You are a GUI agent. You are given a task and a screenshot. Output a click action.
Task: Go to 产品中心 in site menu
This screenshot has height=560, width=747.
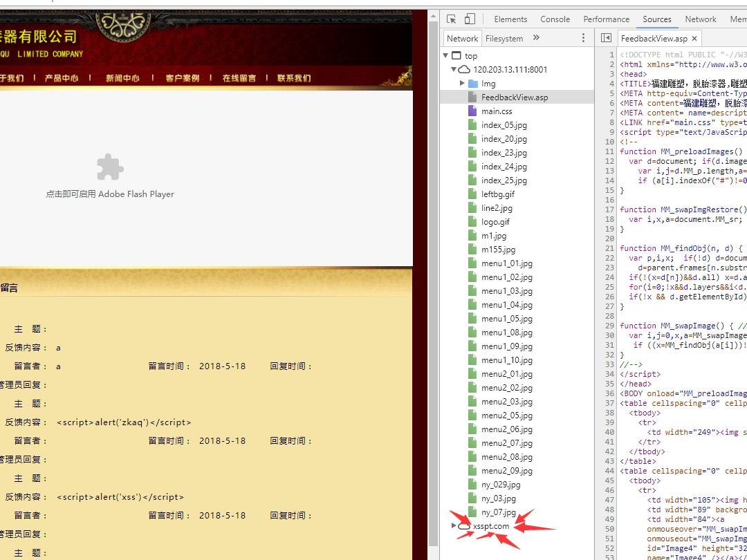[x=62, y=78]
